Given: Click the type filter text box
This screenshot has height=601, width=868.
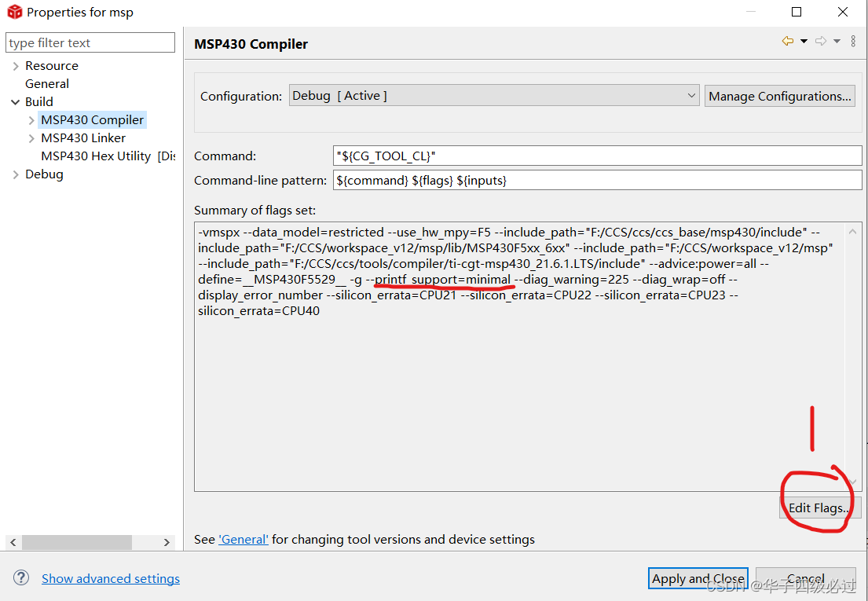Looking at the screenshot, I should (90, 42).
